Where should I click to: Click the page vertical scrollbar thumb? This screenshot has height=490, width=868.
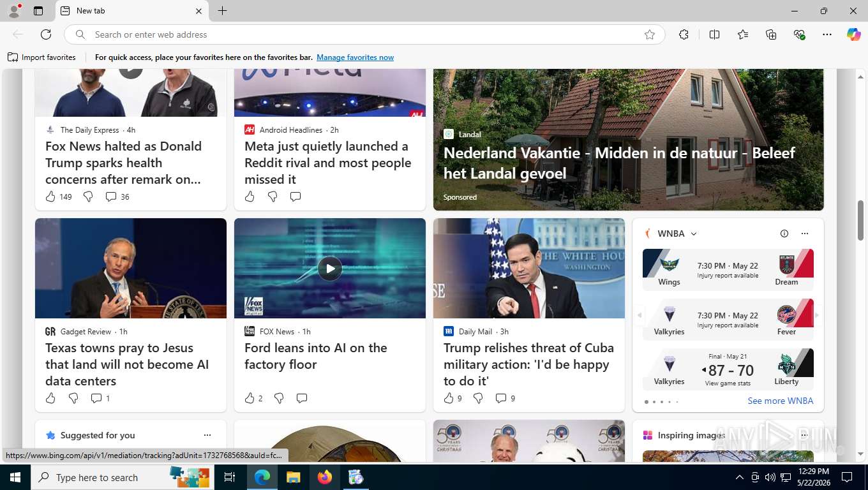click(860, 220)
